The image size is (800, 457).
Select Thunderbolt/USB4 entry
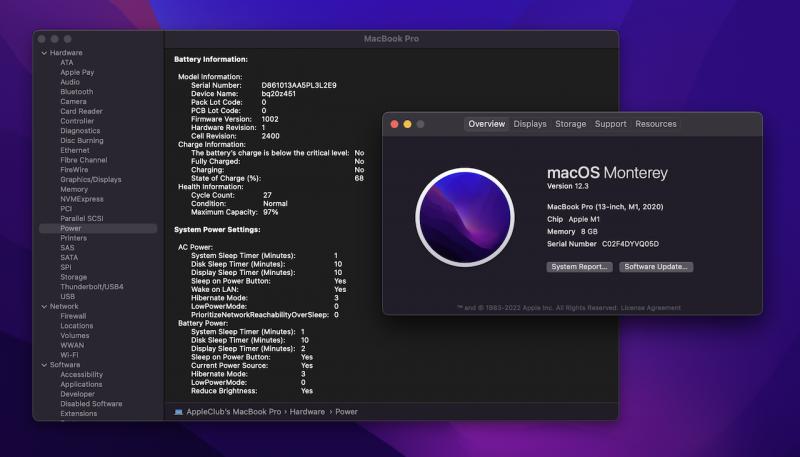tap(92, 287)
